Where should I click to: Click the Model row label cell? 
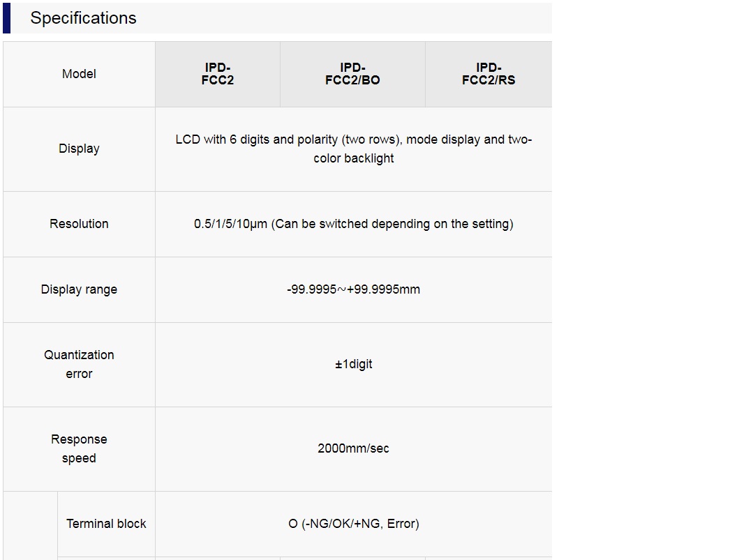(80, 74)
